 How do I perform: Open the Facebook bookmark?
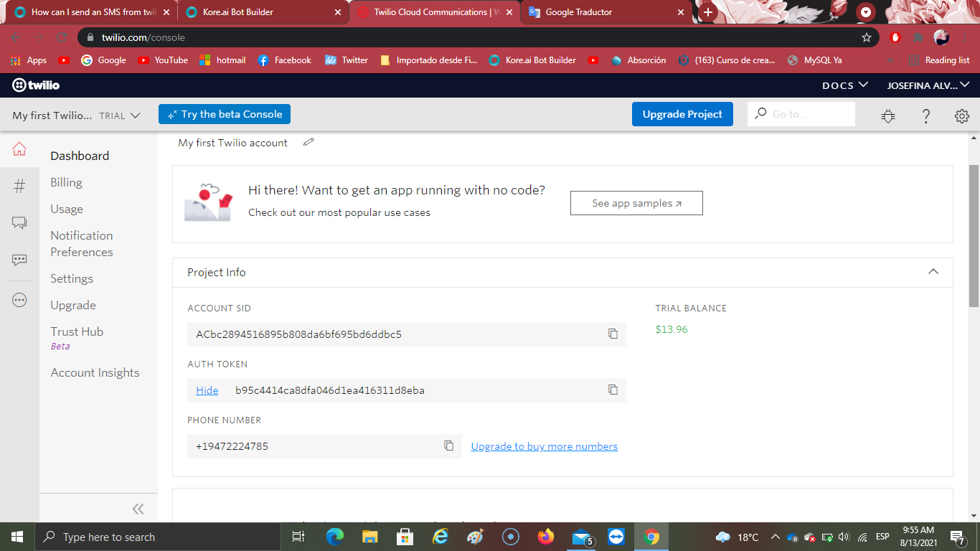click(x=285, y=60)
